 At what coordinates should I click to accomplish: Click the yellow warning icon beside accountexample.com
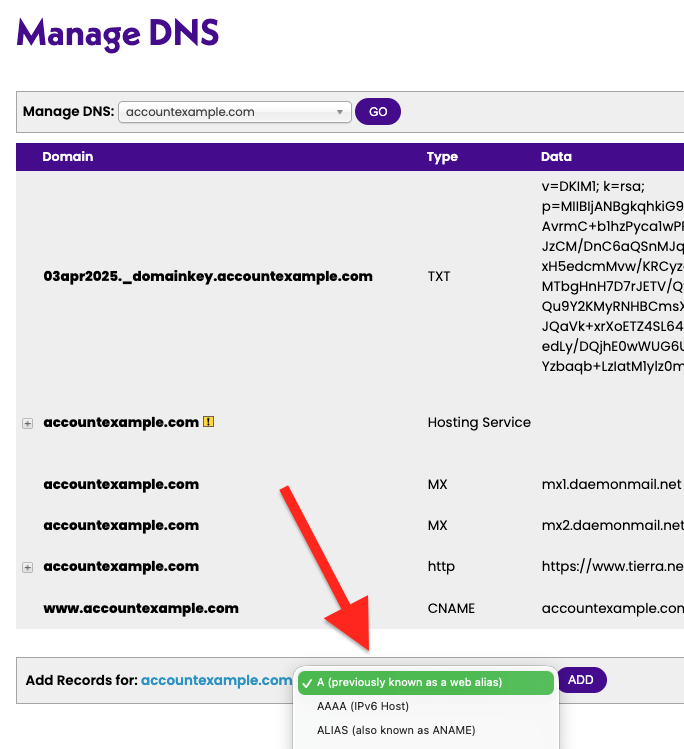(x=208, y=422)
